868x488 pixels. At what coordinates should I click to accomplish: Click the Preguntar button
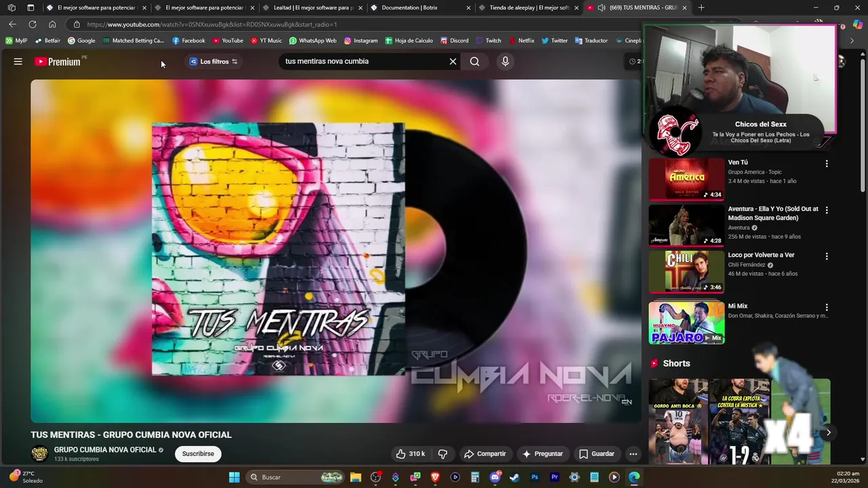click(x=542, y=454)
